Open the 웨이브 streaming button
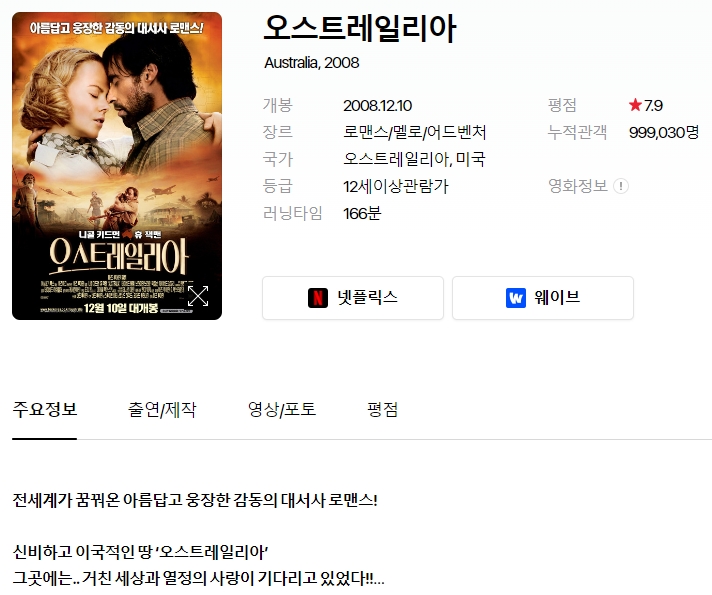The image size is (712, 595). click(543, 298)
